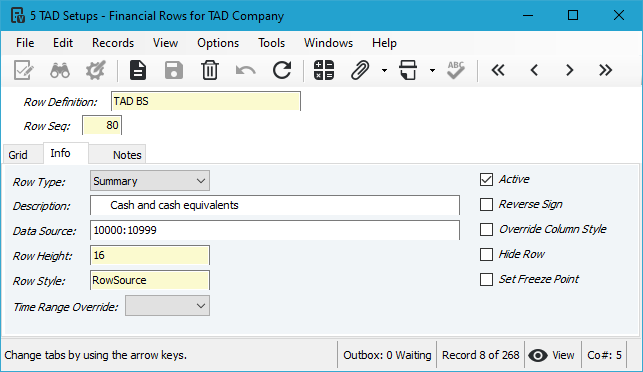This screenshot has height=372, width=643.
Task: Click the Row Definition field TAD BS
Action: click(206, 101)
